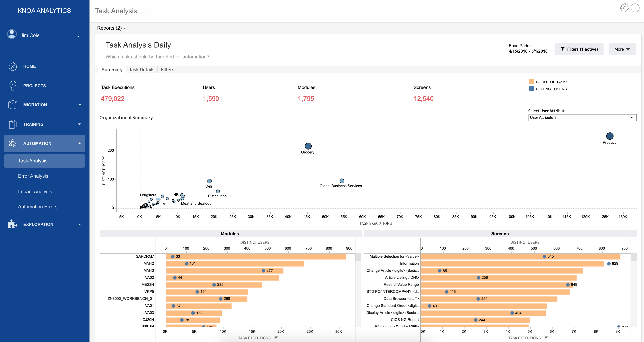Switch to the Task Details tab
Screen dimensions: 644x342
(x=142, y=70)
